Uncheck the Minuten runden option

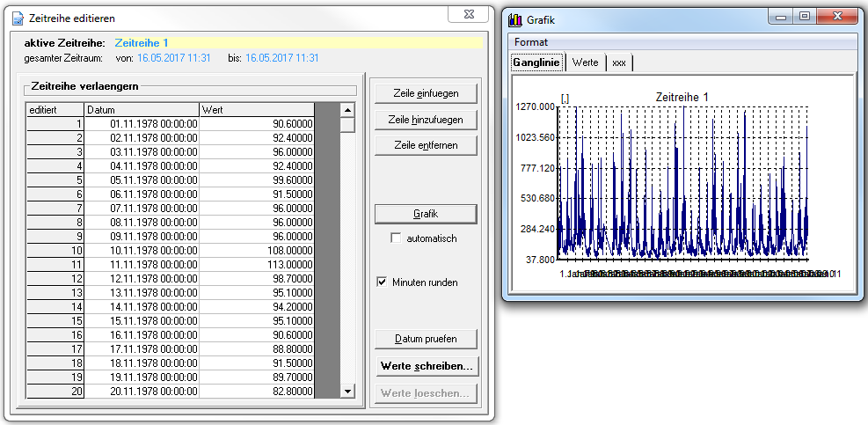(x=382, y=282)
